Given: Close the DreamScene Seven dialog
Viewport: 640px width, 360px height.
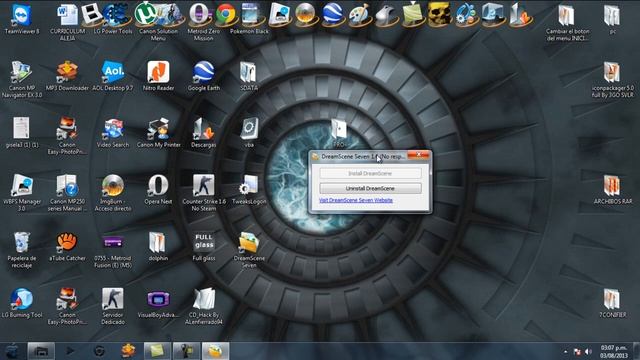Looking at the screenshot, I should 418,155.
